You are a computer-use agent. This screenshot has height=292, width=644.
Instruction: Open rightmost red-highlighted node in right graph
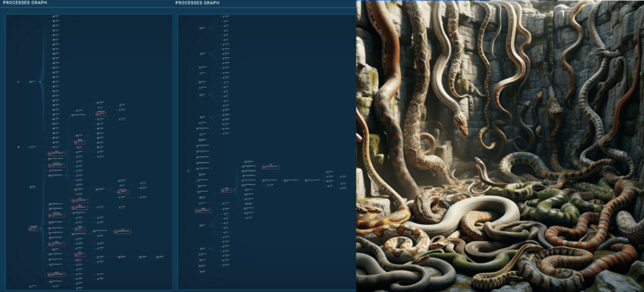pyautogui.click(x=270, y=167)
